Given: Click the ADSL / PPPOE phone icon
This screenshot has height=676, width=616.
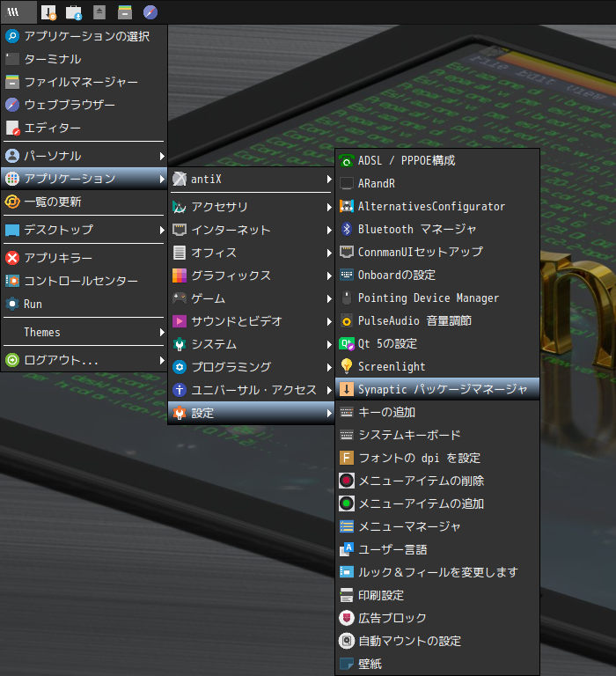Looking at the screenshot, I should click(x=347, y=161).
